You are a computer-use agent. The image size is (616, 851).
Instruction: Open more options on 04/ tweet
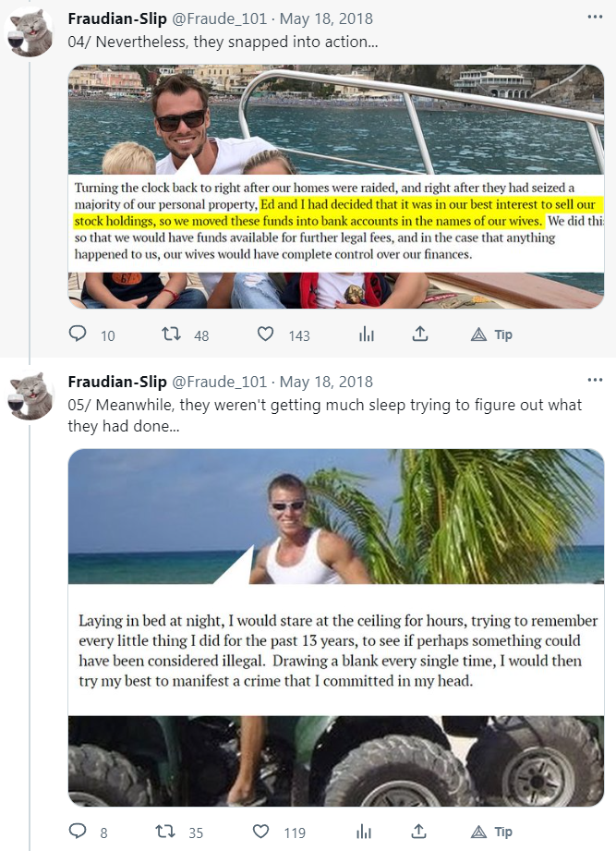tap(596, 18)
